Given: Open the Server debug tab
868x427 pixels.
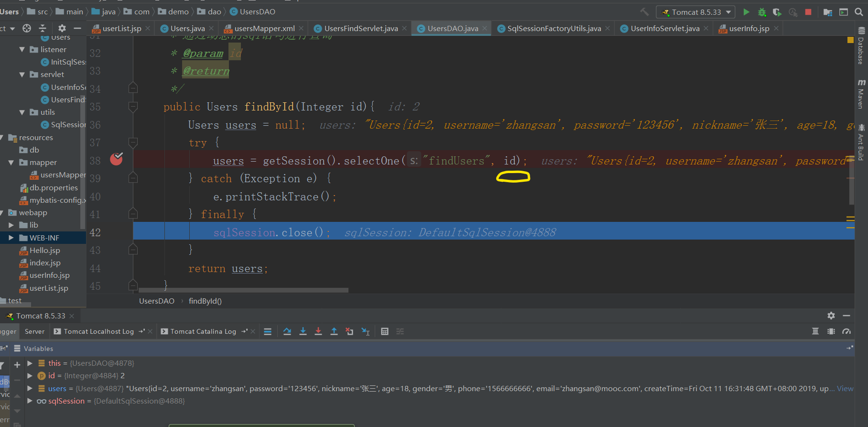Looking at the screenshot, I should pos(34,331).
